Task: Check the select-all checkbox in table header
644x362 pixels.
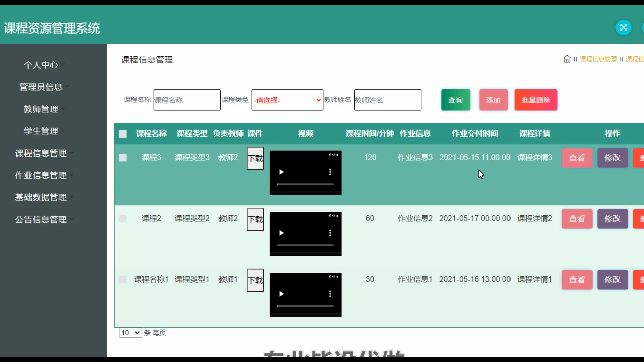Action: pyautogui.click(x=123, y=134)
